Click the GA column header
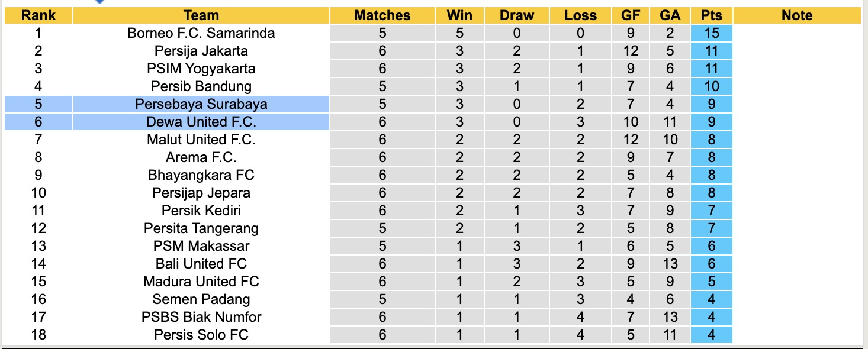The height and width of the screenshot is (349, 868). point(670,15)
